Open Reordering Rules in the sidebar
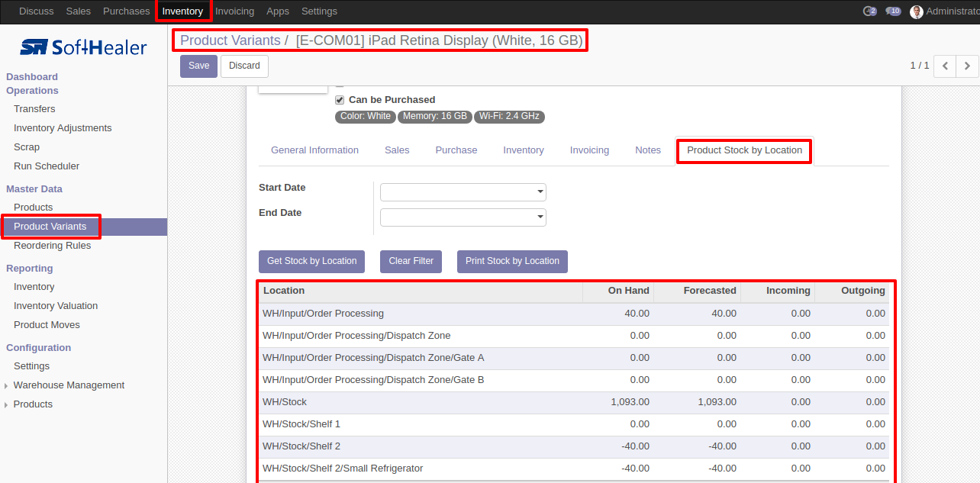Image resolution: width=980 pixels, height=483 pixels. click(52, 246)
